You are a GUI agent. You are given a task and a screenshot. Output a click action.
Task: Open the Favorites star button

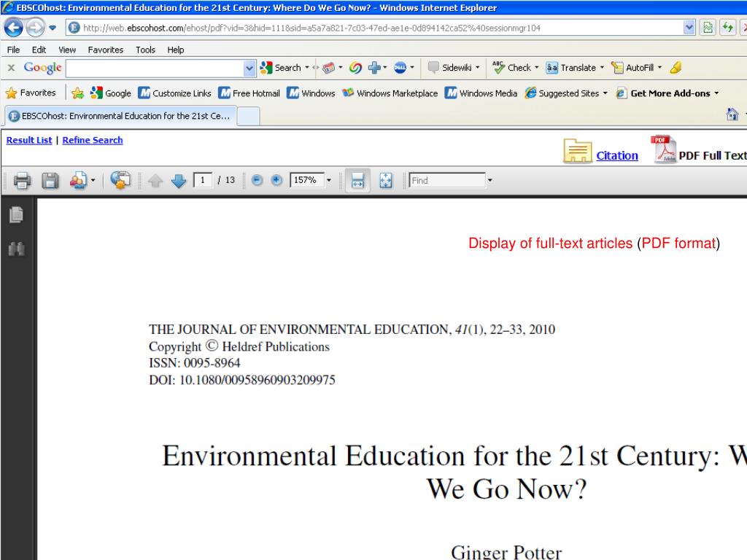tap(31, 93)
